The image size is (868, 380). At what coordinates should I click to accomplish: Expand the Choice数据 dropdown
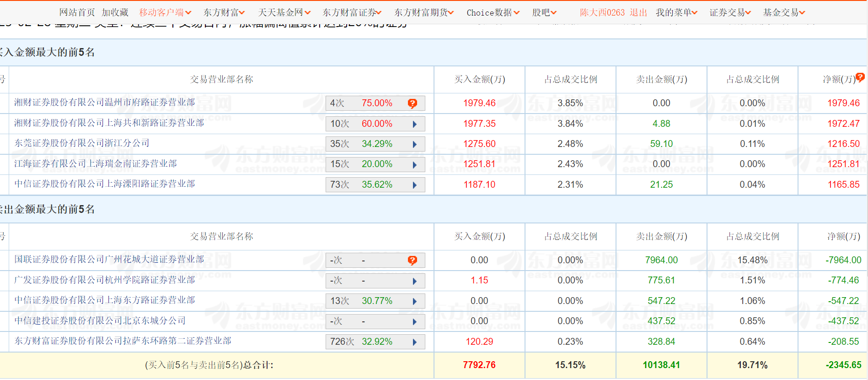[493, 12]
